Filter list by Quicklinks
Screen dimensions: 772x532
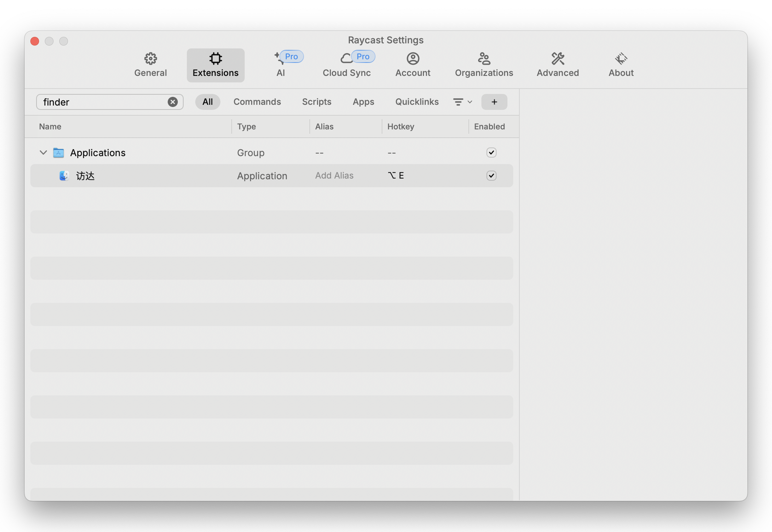click(x=417, y=102)
